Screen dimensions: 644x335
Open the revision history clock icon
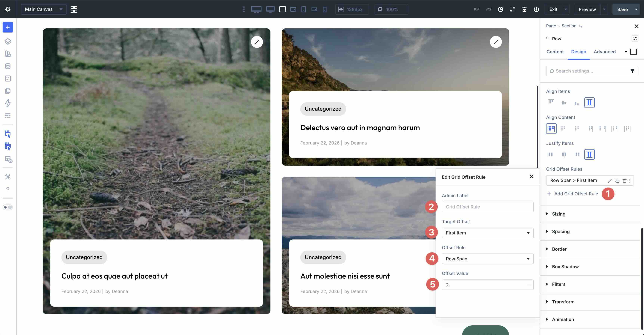click(x=501, y=9)
